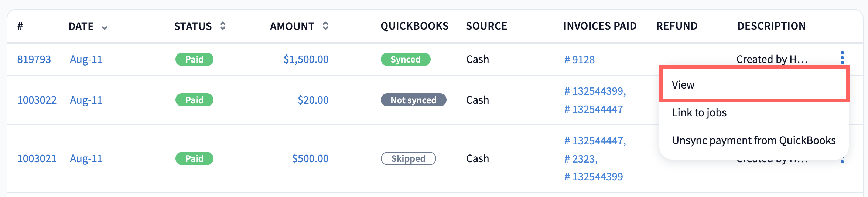
Task: Sort payments by Amount arrows
Action: [325, 26]
